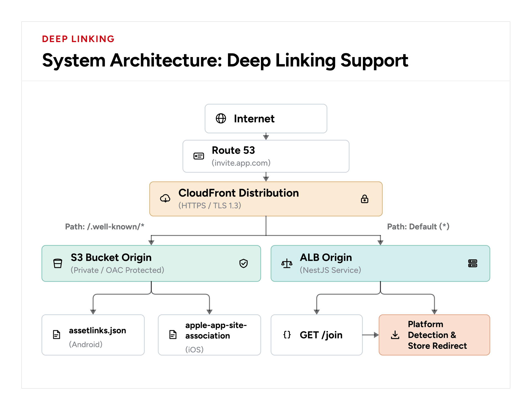Select the Route 53 title
The height and width of the screenshot is (410, 532).
[233, 150]
